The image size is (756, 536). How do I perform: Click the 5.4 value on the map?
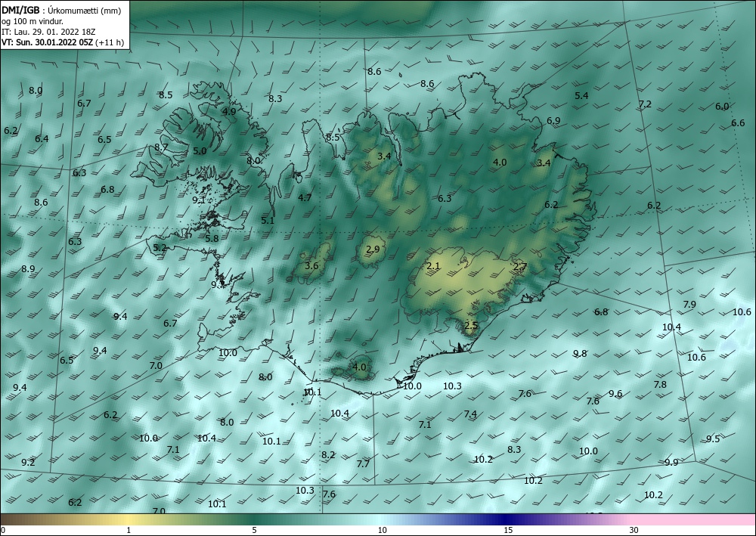tap(581, 96)
